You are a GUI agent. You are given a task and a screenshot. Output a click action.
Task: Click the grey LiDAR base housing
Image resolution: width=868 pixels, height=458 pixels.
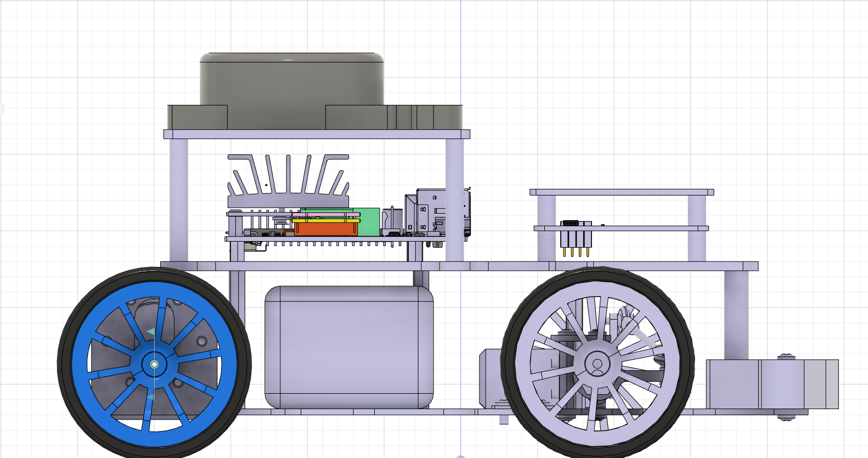click(314, 117)
